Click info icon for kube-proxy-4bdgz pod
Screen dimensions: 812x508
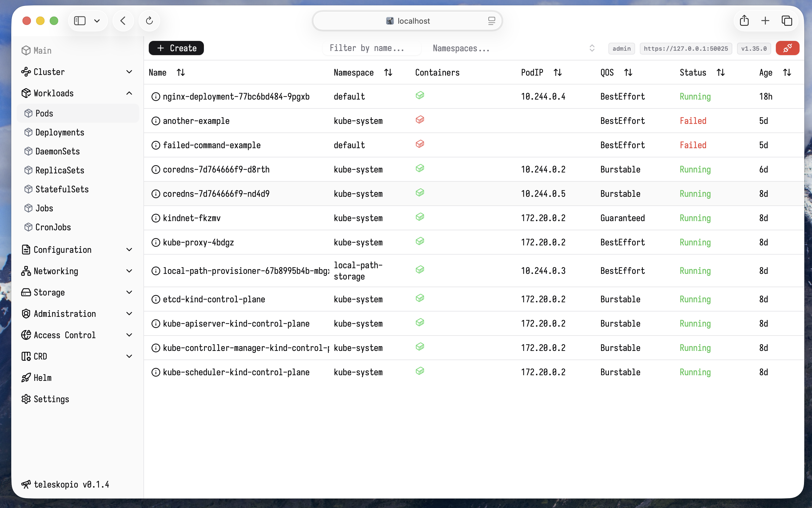(156, 242)
